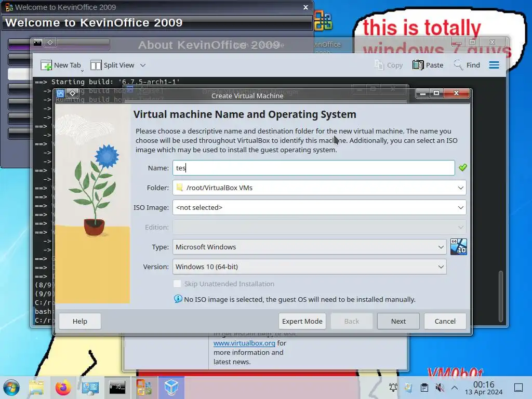532x399 pixels.
Task: Close the Welcome to KevinOffice 2009 window
Action: coord(305,7)
